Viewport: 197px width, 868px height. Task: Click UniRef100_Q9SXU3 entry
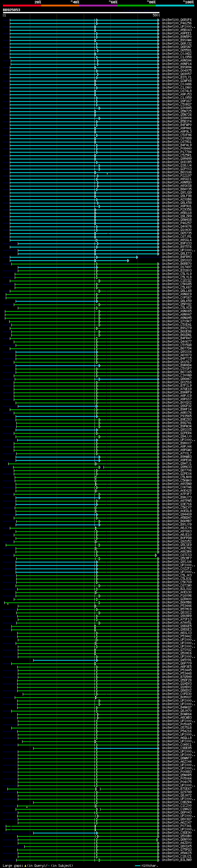pos(176,260)
